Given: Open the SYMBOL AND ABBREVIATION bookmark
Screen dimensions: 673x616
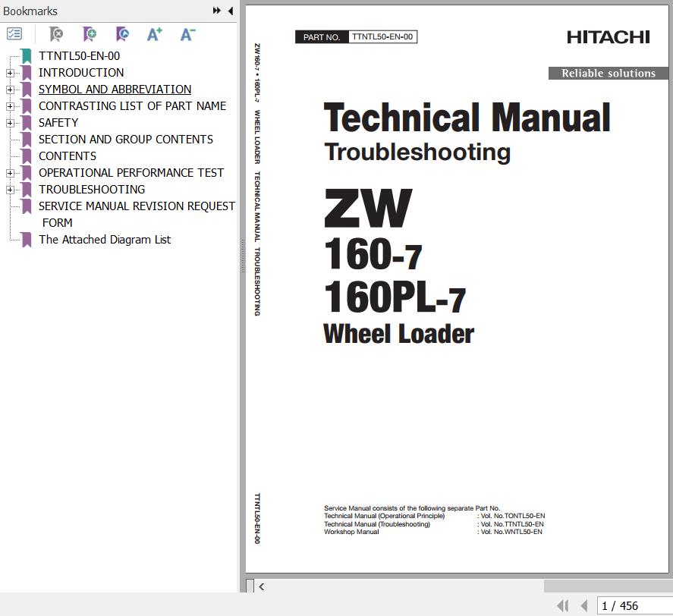Looking at the screenshot, I should (115, 90).
